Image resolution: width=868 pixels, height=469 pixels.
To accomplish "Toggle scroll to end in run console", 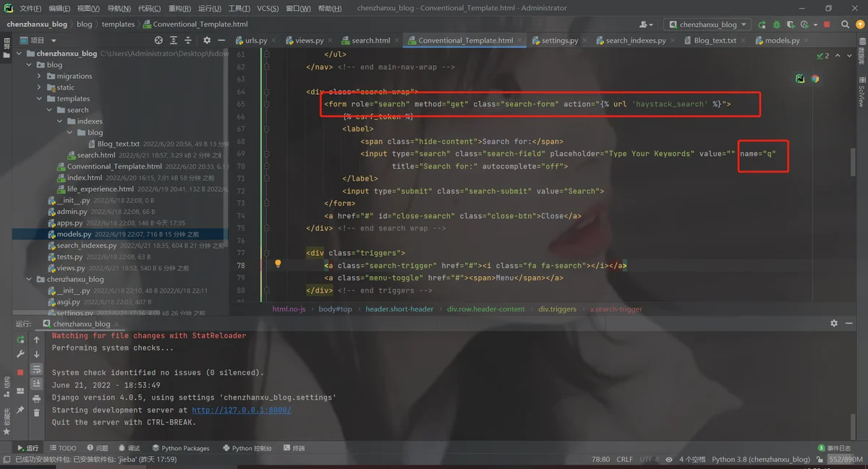I will [36, 384].
